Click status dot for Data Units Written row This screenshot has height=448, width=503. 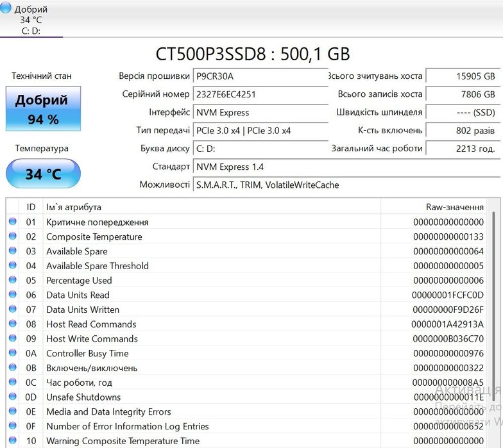pos(13,309)
